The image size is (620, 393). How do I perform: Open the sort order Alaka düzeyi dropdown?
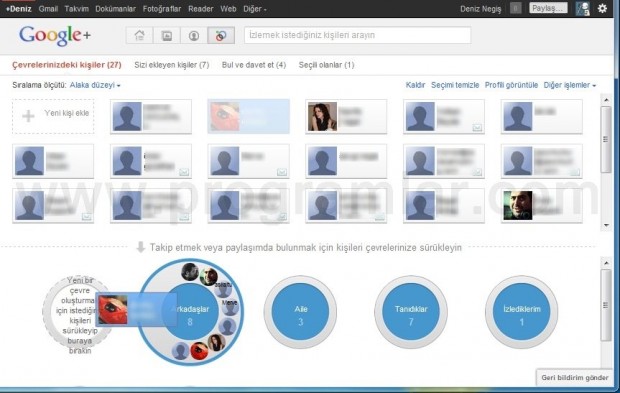click(x=95, y=85)
